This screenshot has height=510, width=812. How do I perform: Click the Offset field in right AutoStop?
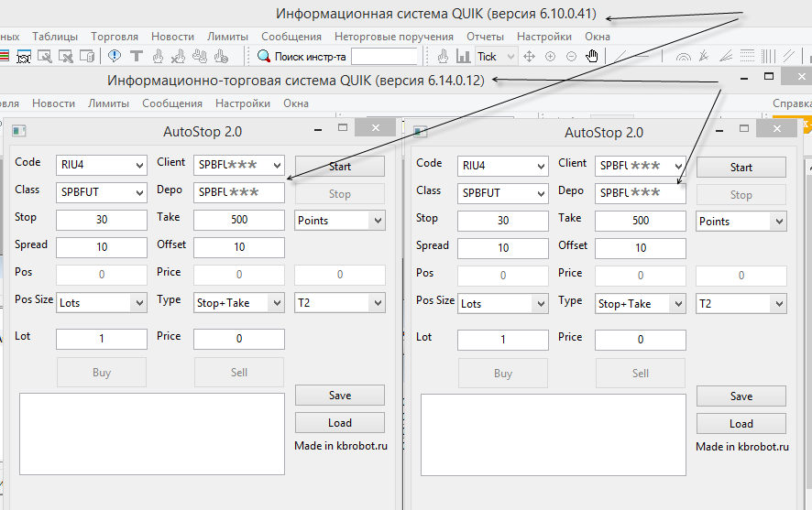coord(640,248)
